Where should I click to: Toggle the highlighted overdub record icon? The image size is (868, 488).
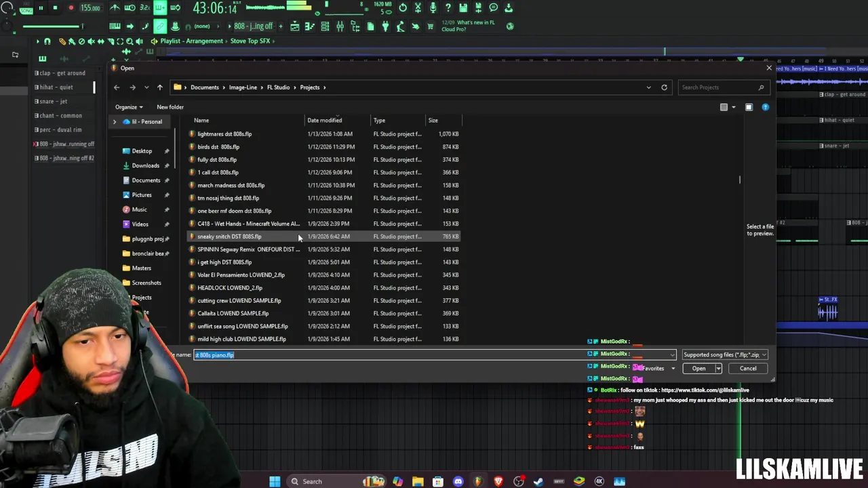point(161,8)
